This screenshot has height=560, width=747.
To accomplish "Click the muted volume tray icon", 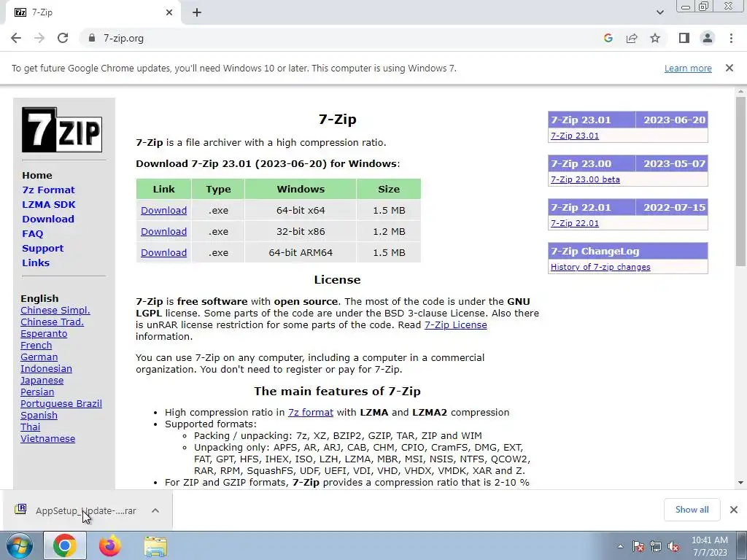I will (673, 546).
